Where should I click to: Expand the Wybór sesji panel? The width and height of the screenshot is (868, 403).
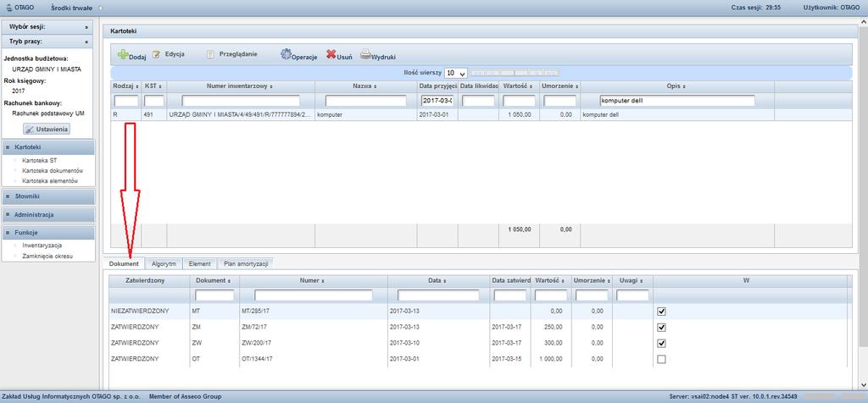(x=86, y=26)
